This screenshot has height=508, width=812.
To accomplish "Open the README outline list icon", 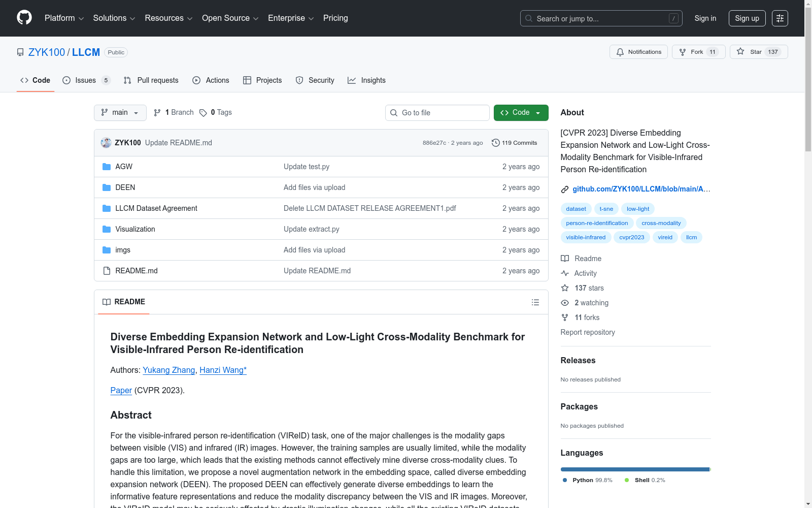I will point(535,302).
